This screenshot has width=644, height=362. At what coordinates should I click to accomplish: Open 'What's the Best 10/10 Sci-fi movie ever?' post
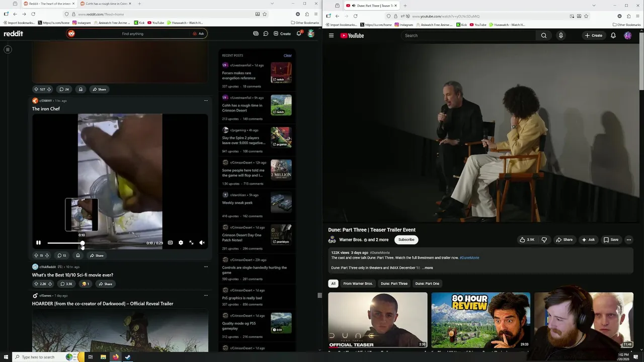(72, 275)
